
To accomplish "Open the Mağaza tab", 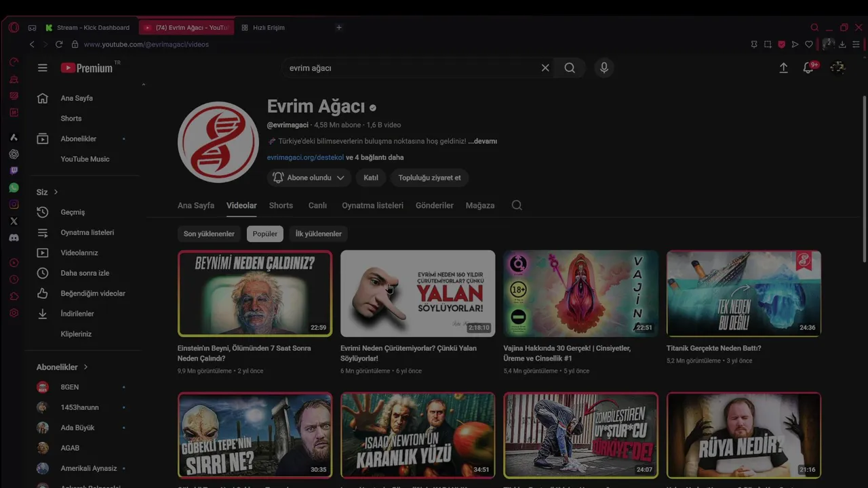I will [x=480, y=205].
